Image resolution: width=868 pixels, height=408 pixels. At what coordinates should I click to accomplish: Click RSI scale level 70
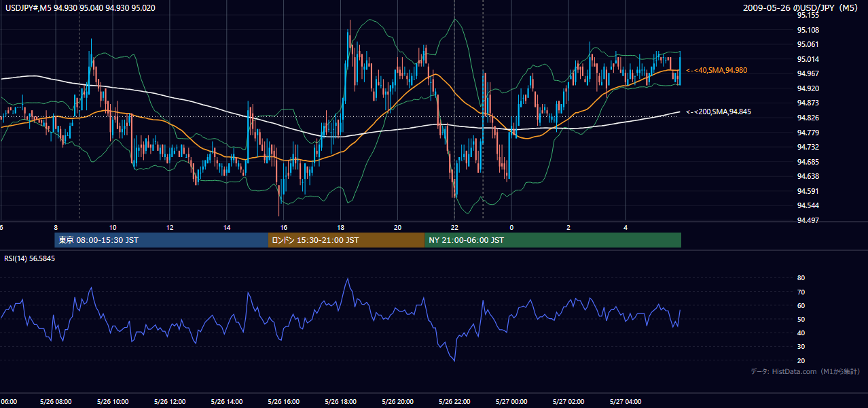point(801,292)
